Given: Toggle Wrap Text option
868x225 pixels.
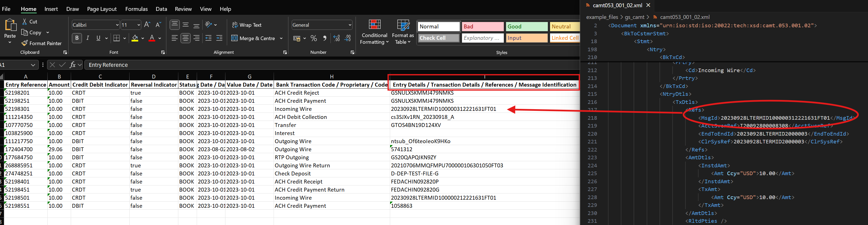Looking at the screenshot, I should [x=247, y=25].
